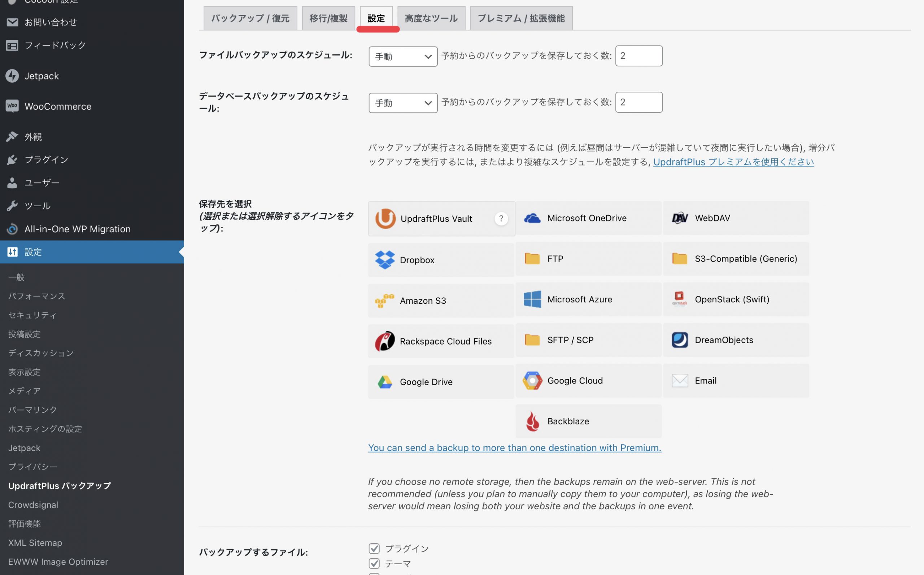Select the Google Drive icon
The height and width of the screenshot is (575, 924).
pos(384,382)
